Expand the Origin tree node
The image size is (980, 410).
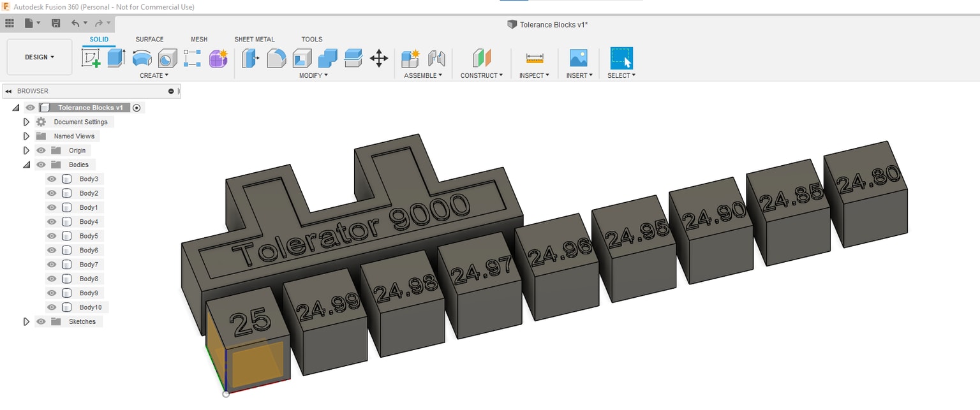point(26,150)
